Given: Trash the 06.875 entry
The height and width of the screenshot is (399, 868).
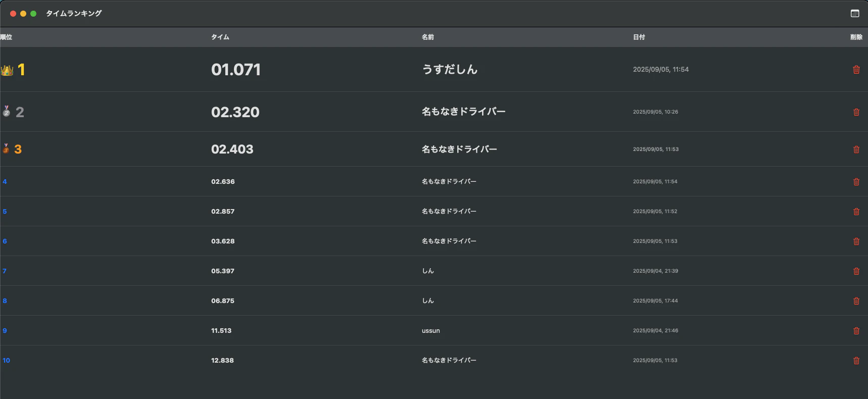Looking at the screenshot, I should [856, 301].
